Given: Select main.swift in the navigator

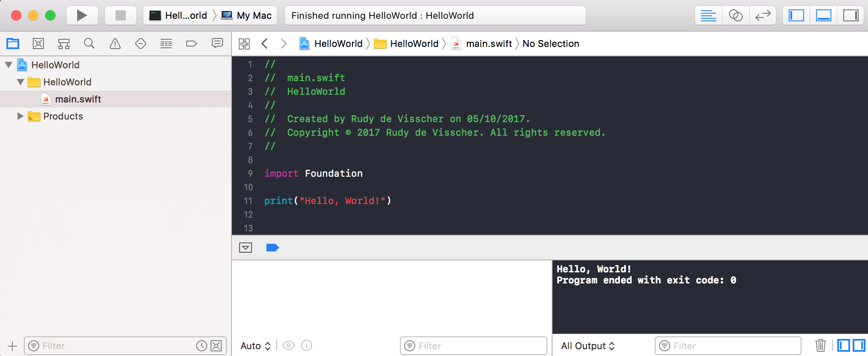Looking at the screenshot, I should click(x=116, y=99).
